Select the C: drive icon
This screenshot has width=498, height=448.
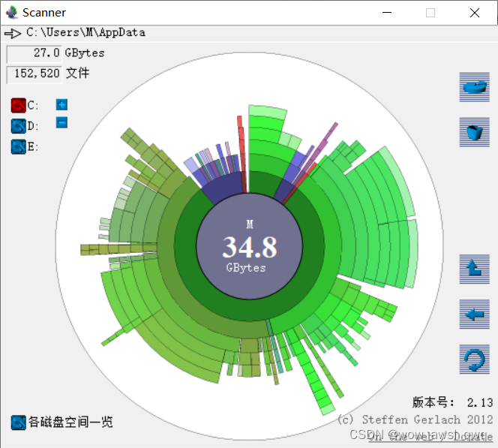point(19,106)
